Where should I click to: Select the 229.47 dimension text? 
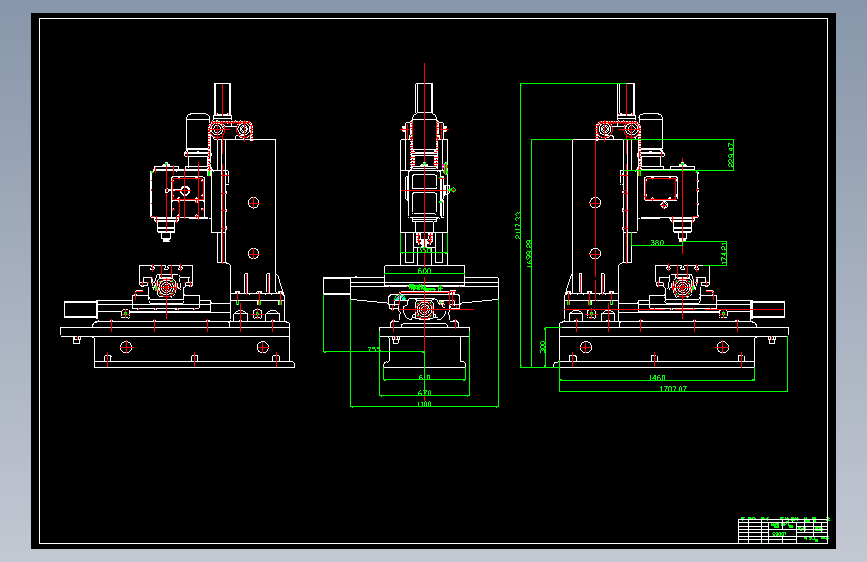[730, 155]
